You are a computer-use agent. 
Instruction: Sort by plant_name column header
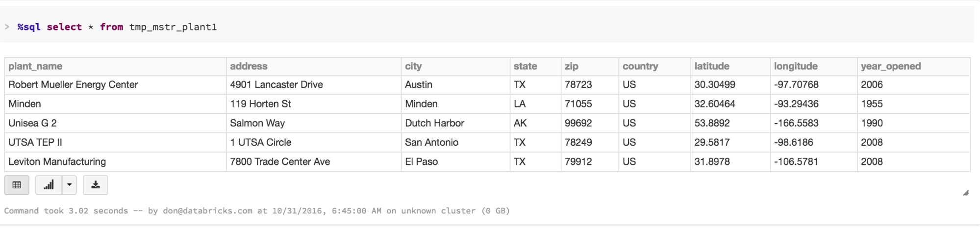coord(35,66)
